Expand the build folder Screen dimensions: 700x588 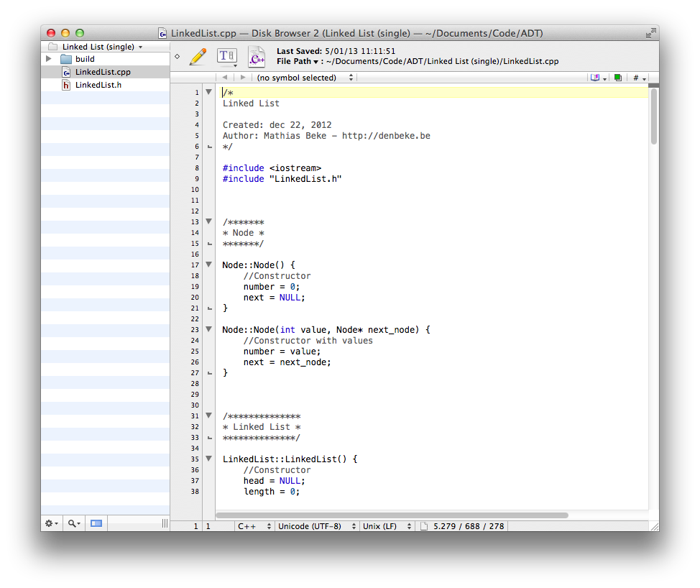tap(49, 59)
